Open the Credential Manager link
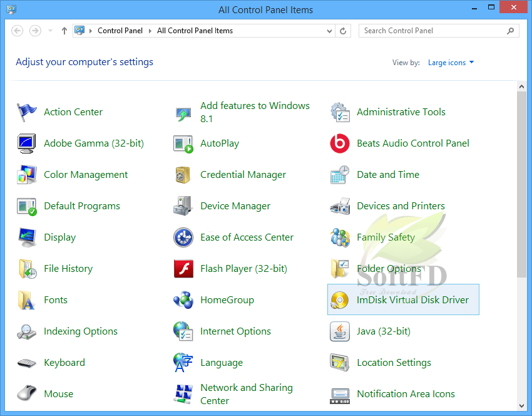The height and width of the screenshot is (416, 532). (x=243, y=175)
